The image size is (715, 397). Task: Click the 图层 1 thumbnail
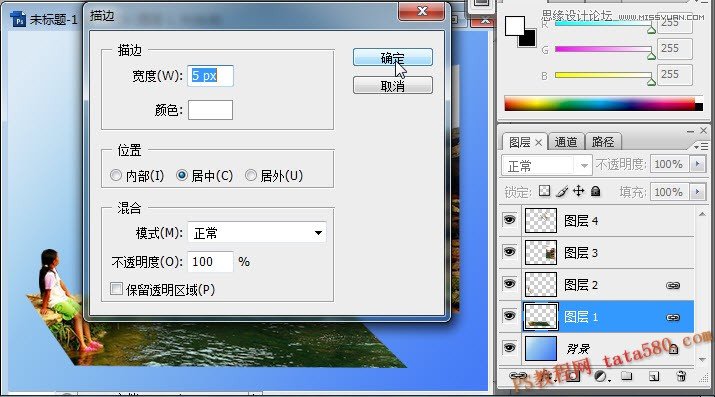coord(541,316)
